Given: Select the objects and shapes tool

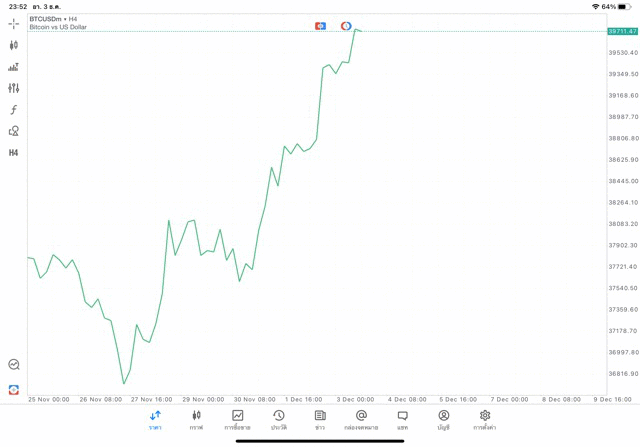Looking at the screenshot, I should 13,131.
